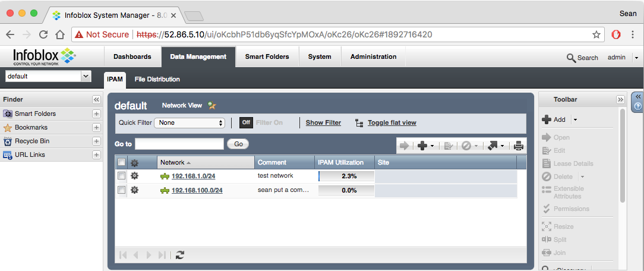The height and width of the screenshot is (271, 644).
Task: Click the Toolbar panel vertical scrollbar
Action: tap(623, 156)
